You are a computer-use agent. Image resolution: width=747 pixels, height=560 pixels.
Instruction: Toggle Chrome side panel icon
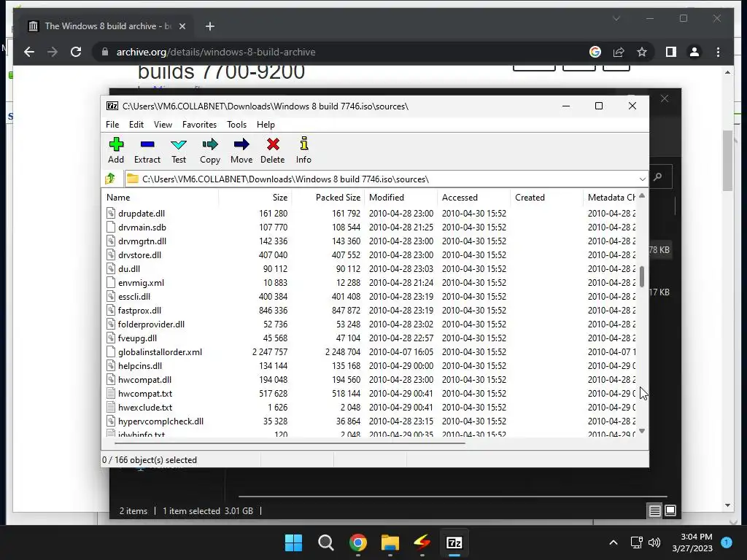671,52
